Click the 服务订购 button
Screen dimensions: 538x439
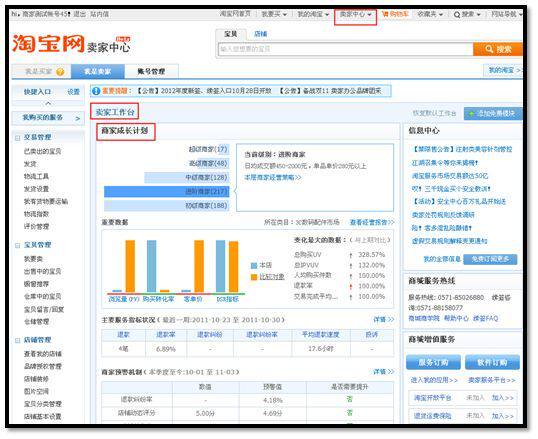pyautogui.click(x=433, y=362)
